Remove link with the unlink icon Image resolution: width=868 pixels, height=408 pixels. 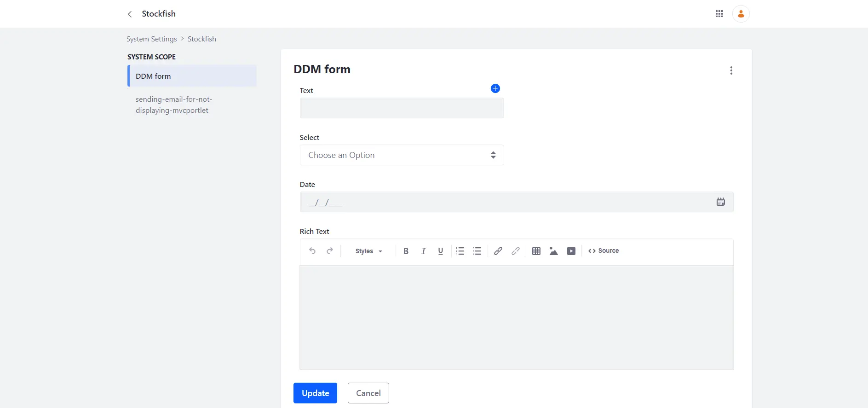516,251
